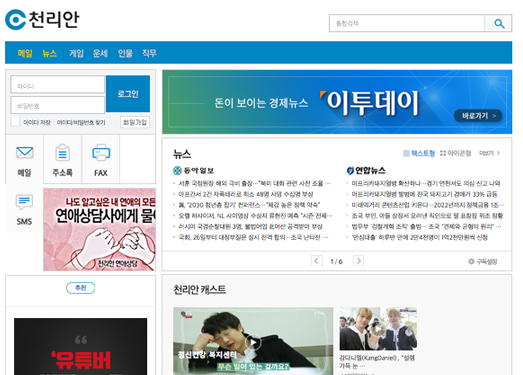Click the 회원가입 button

click(135, 122)
